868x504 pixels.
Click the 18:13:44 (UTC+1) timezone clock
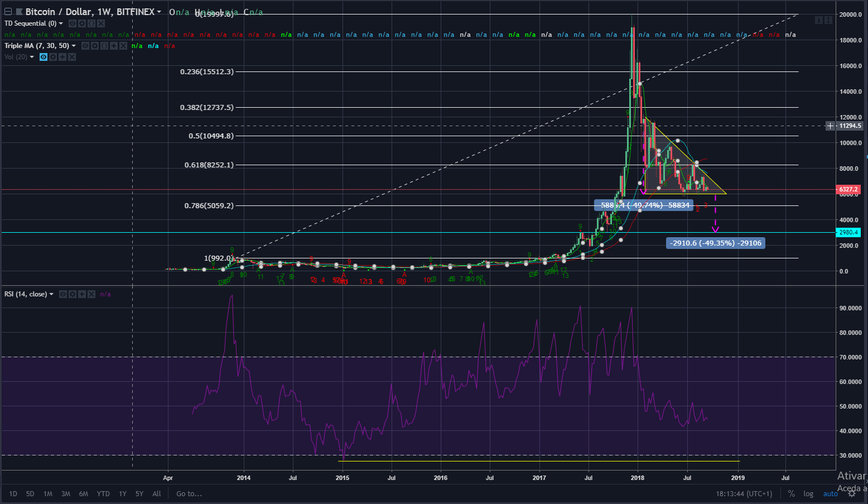coord(744,493)
